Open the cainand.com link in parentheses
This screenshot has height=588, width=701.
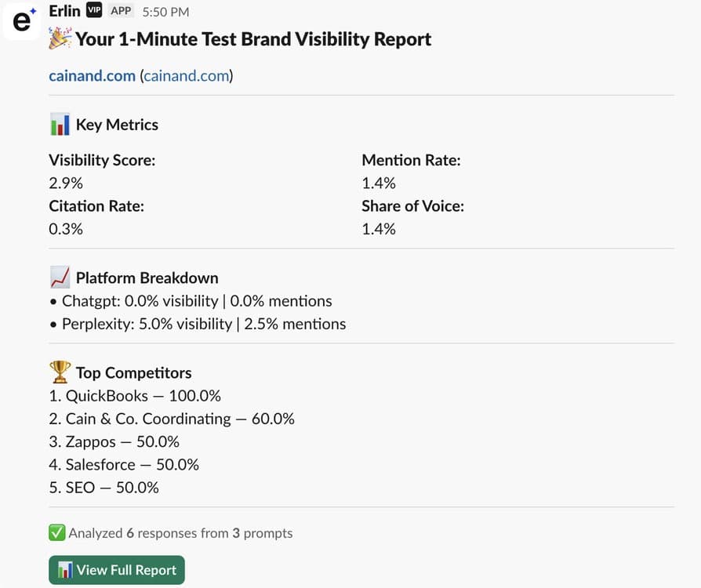[187, 75]
